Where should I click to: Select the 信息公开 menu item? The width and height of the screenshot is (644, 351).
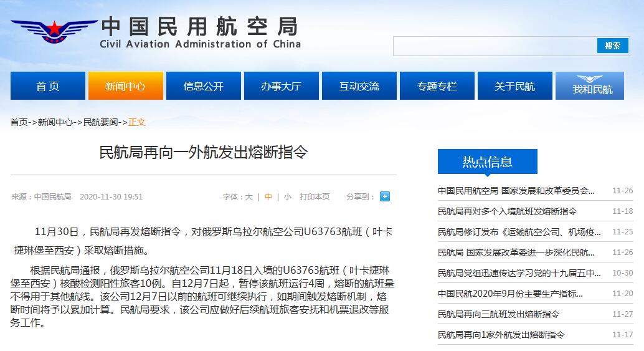[203, 86]
